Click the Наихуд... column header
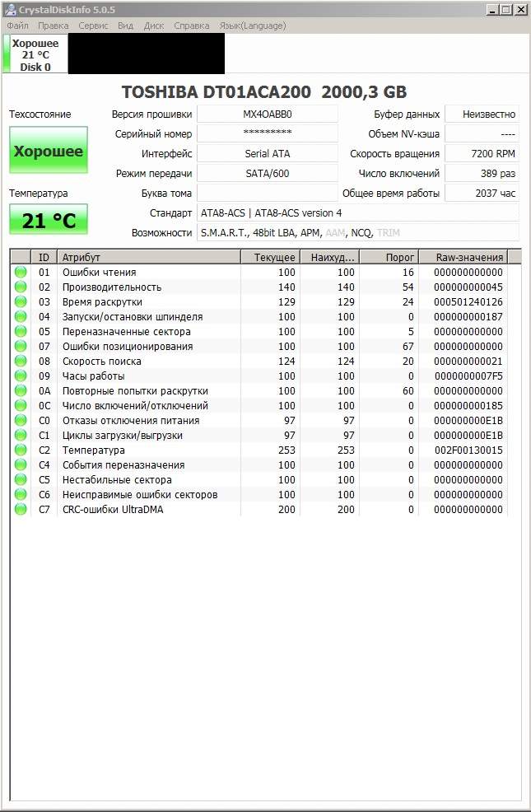This screenshot has height=812, width=531. pos(329,257)
